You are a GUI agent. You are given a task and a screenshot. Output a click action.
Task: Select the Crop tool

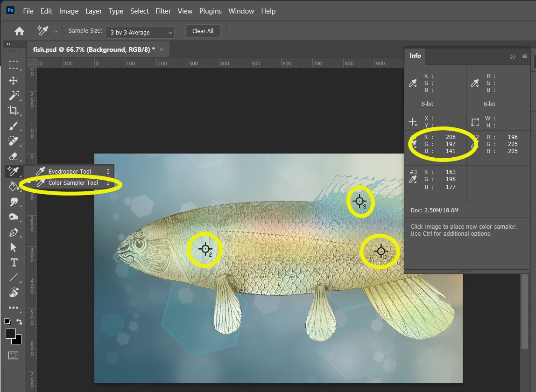point(14,111)
